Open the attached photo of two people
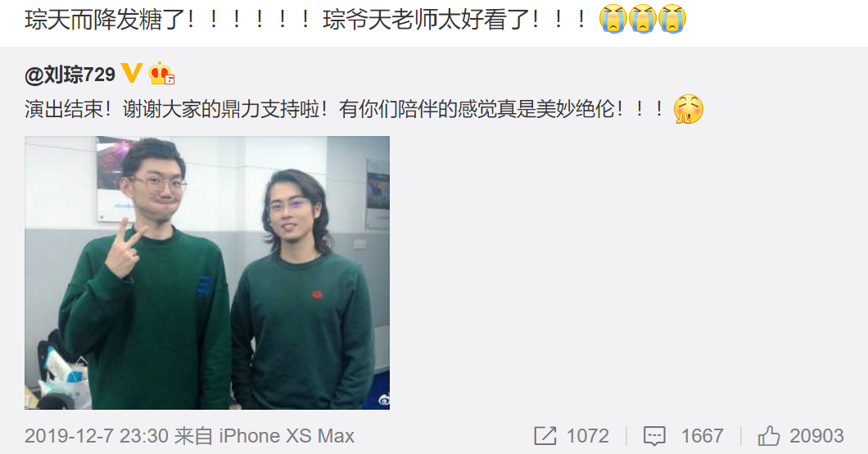The height and width of the screenshot is (454, 868). tap(207, 273)
